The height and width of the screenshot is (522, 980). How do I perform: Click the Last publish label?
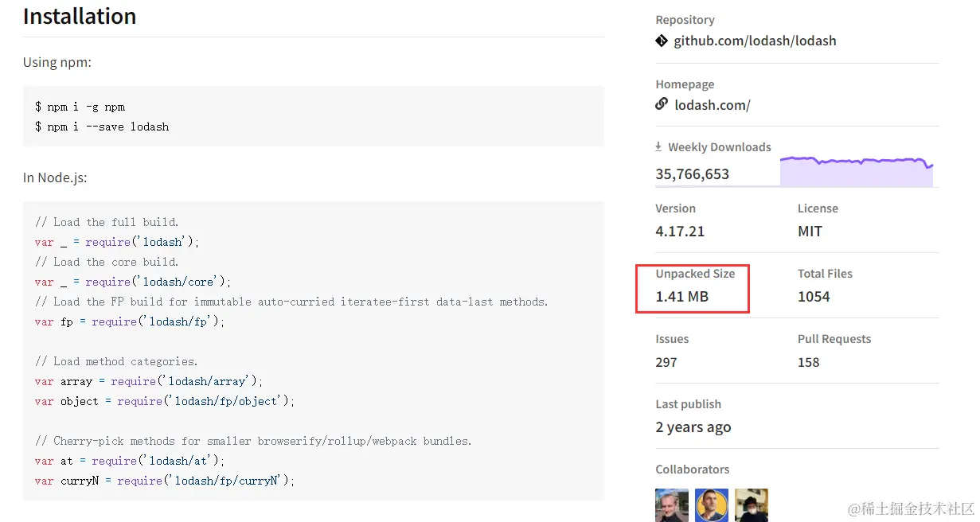[688, 404]
